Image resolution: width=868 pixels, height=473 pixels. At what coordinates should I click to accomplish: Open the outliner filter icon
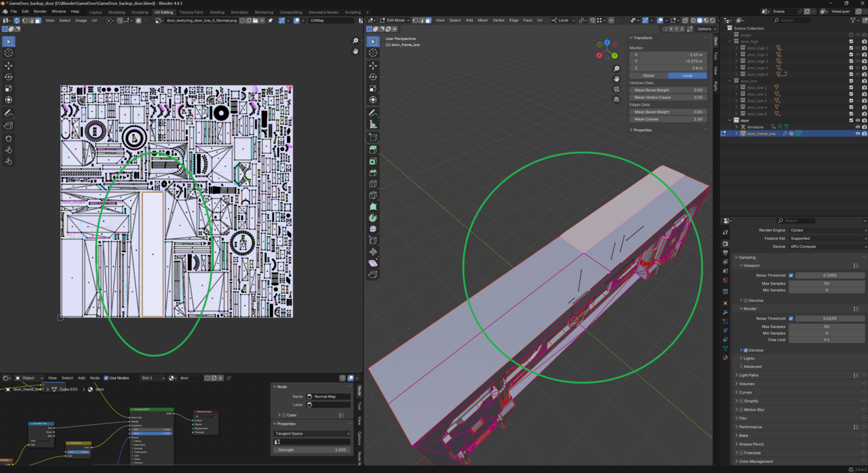853,20
